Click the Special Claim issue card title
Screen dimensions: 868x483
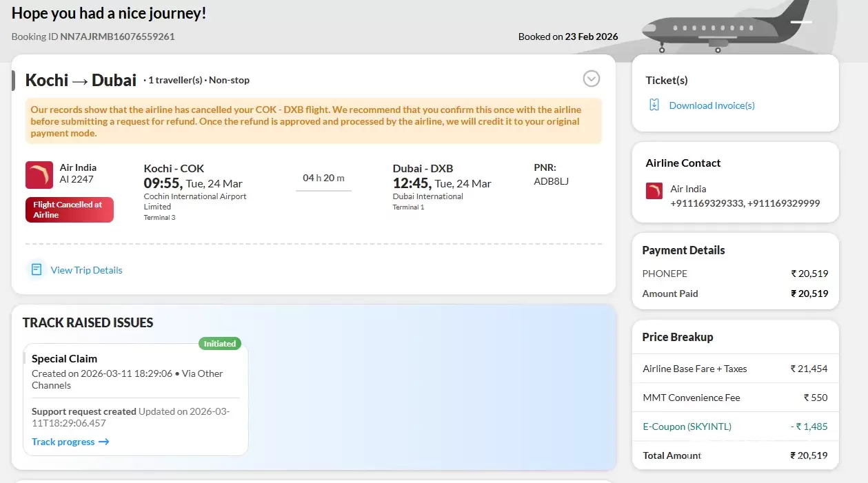coord(64,358)
